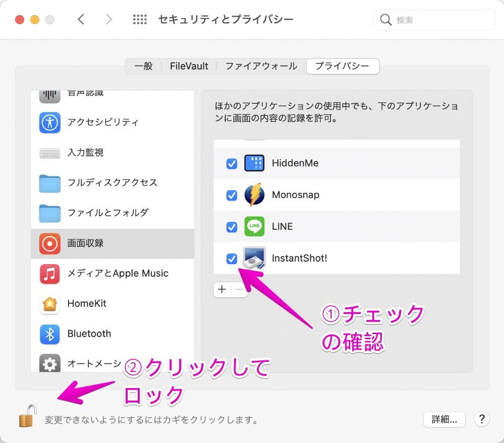The image size is (504, 443).
Task: Switch to the プライバシー tab
Action: 343,66
